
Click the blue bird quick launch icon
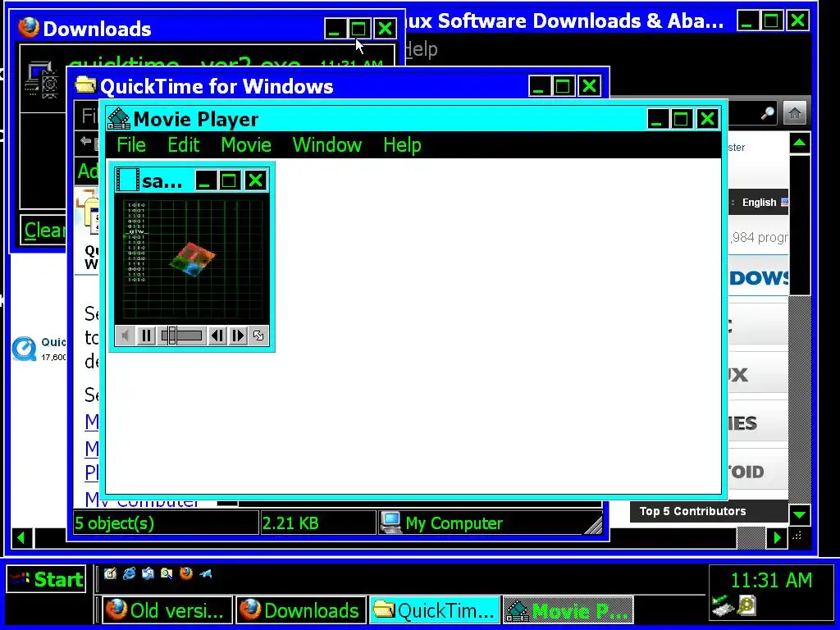click(205, 573)
